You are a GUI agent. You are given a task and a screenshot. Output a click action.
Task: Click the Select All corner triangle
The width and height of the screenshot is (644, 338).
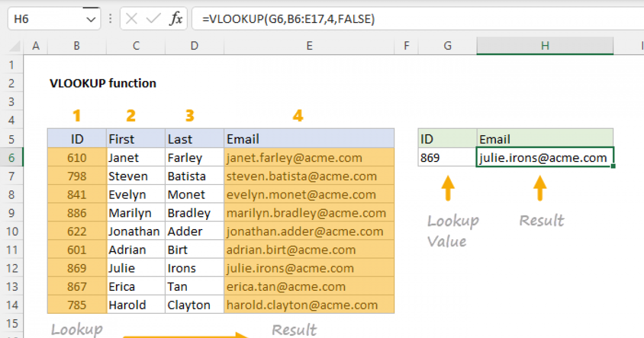pos(13,46)
